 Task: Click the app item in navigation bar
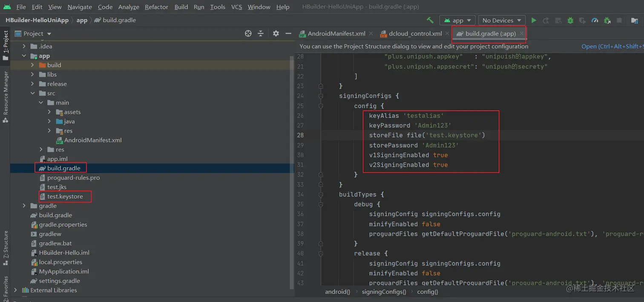tap(82, 20)
